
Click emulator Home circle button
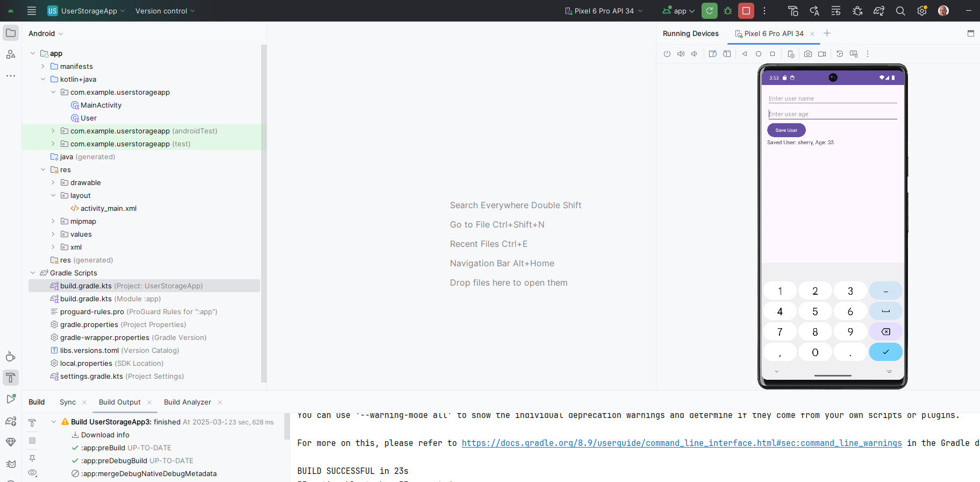[759, 54]
